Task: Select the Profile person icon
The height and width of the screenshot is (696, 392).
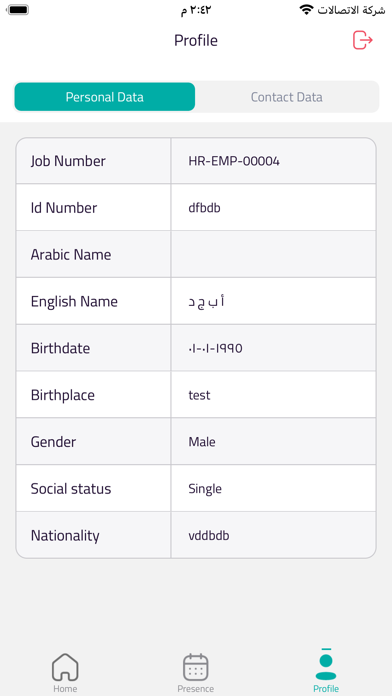Action: (x=326, y=664)
